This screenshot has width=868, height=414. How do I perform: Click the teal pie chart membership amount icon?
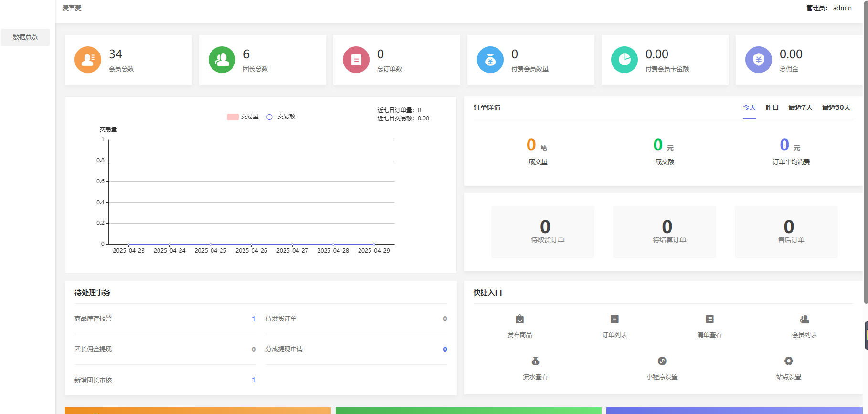625,60
